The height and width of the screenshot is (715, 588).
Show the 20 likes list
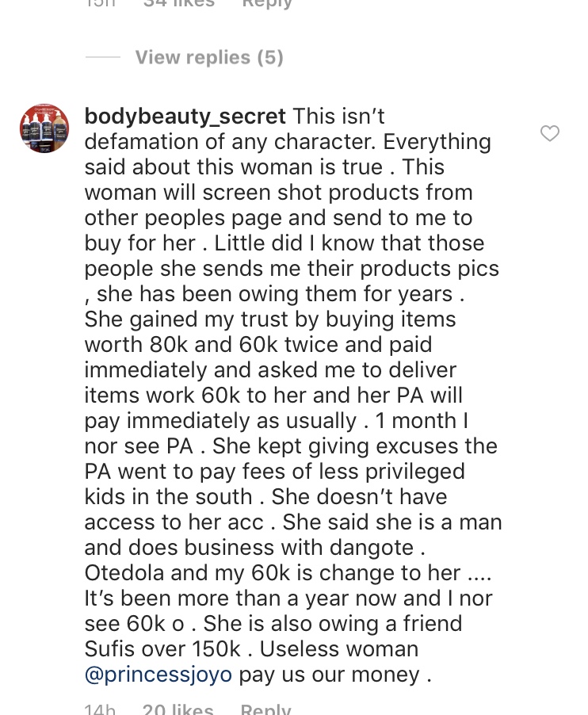(178, 709)
